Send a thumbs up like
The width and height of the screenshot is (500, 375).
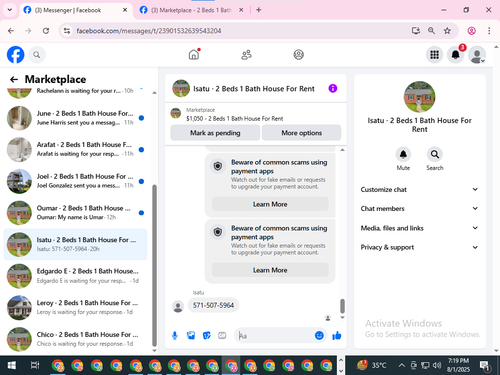337,335
